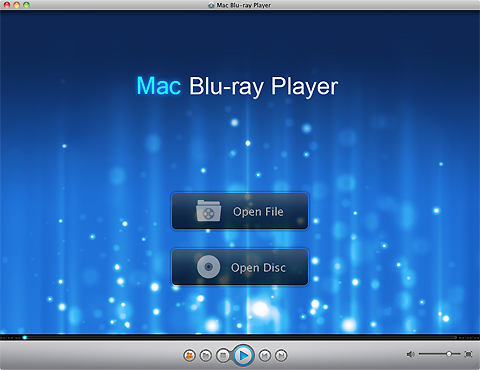
Task: Click the Open Disc button
Action: coord(240,267)
